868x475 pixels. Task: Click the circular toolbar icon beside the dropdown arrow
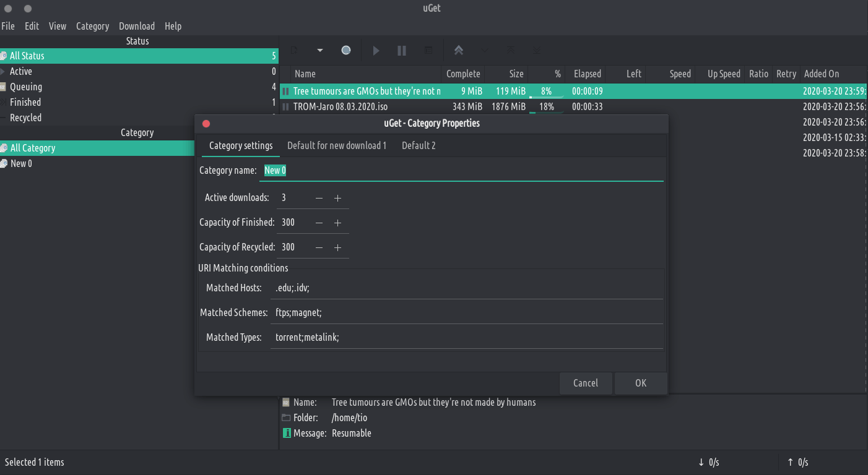pyautogui.click(x=346, y=50)
